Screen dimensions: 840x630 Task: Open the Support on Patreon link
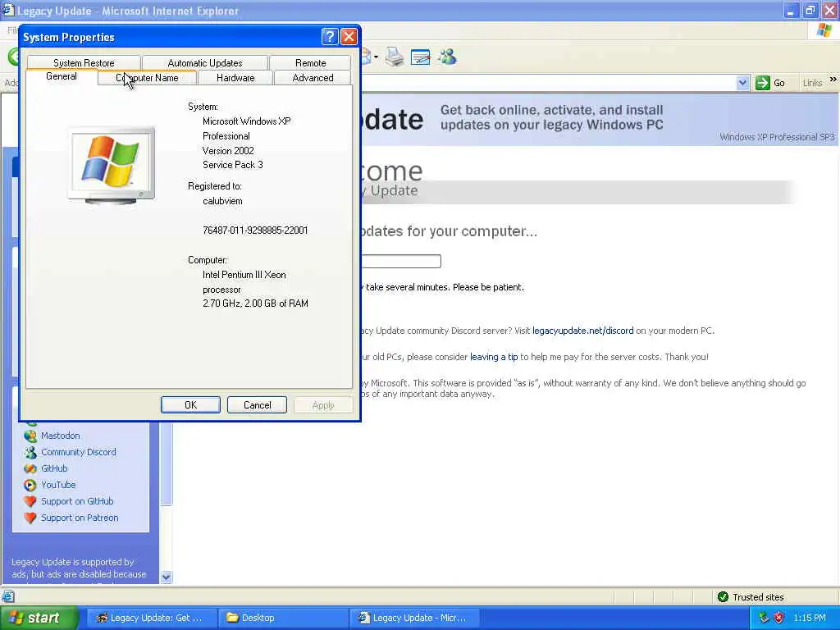[x=80, y=518]
